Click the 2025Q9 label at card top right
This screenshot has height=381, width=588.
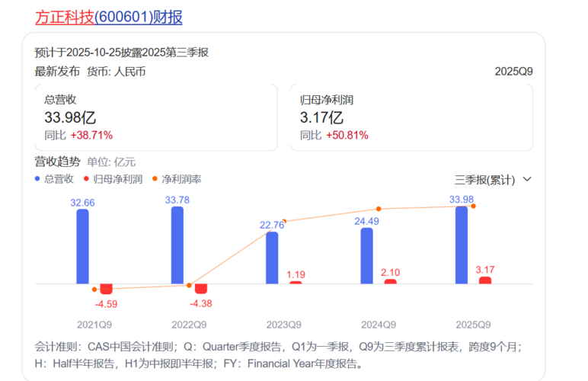513,72
